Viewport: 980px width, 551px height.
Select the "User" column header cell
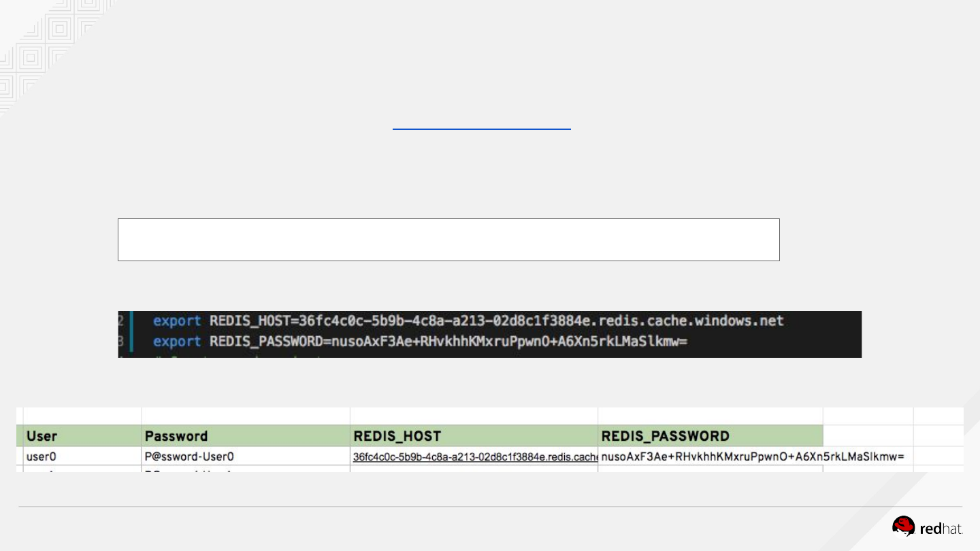(82, 436)
